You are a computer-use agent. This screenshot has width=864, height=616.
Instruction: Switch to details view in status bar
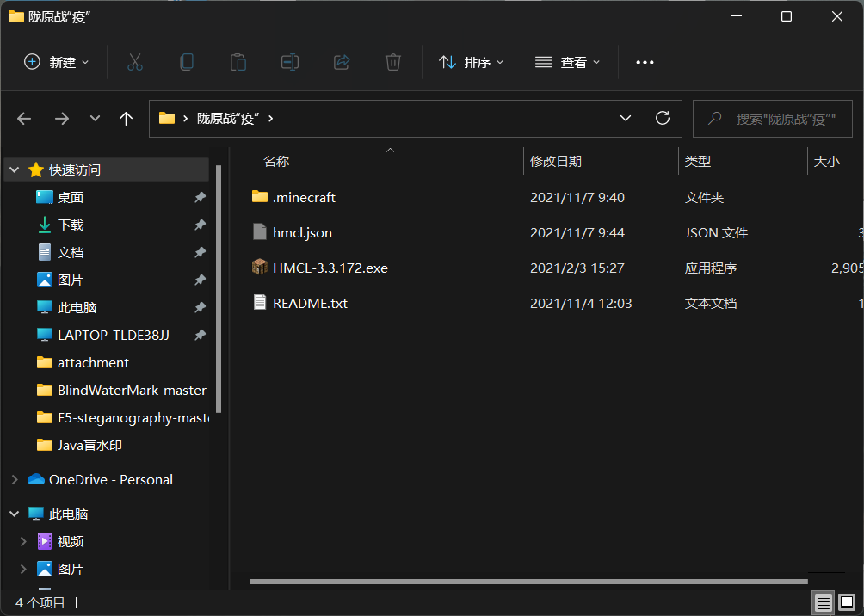824,602
